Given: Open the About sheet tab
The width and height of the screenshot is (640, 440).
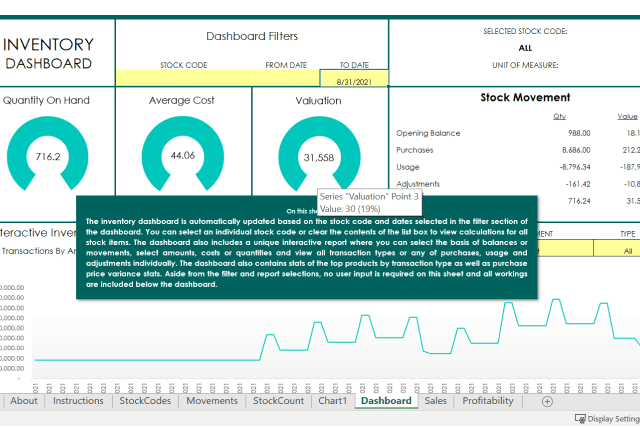Looking at the screenshot, I should coord(24,401).
